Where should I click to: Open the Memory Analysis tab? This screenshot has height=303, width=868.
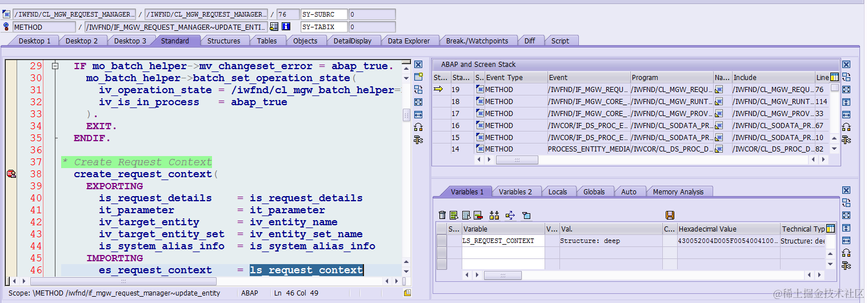click(678, 192)
